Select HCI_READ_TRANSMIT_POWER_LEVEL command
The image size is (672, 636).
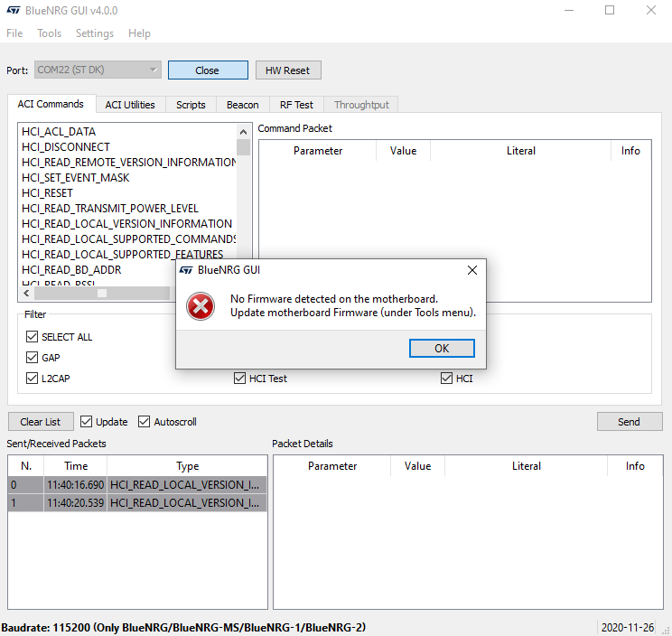(110, 209)
